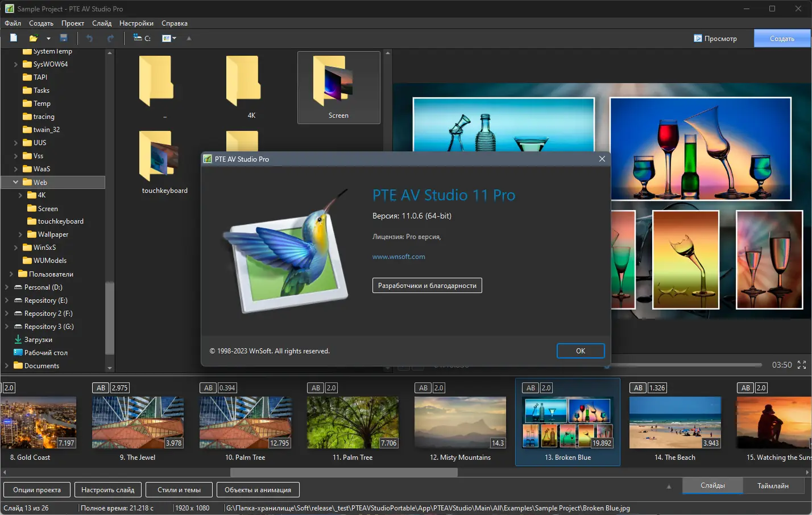Screen dimensions: 812x515
Task: Click the C: drive selector icon
Action: [142, 38]
